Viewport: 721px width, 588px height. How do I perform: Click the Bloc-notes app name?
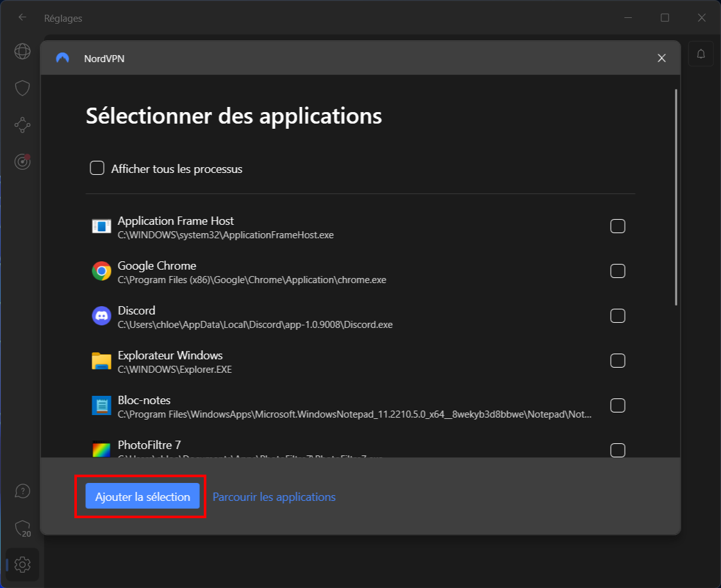pos(144,400)
